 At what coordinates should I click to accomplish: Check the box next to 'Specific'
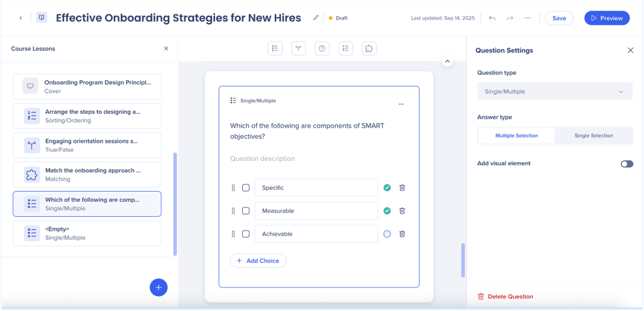246,188
